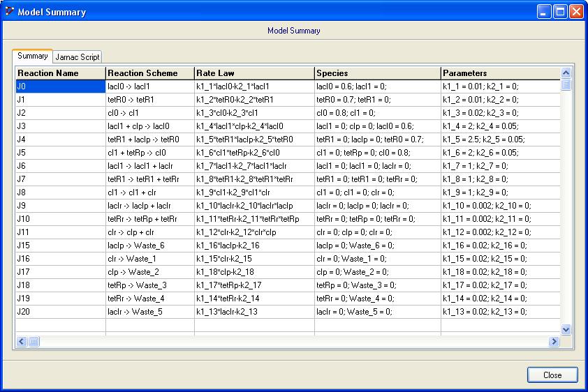Viewport: 588px width, 392px height.
Task: Maximize the Model Summary window
Action: point(560,11)
